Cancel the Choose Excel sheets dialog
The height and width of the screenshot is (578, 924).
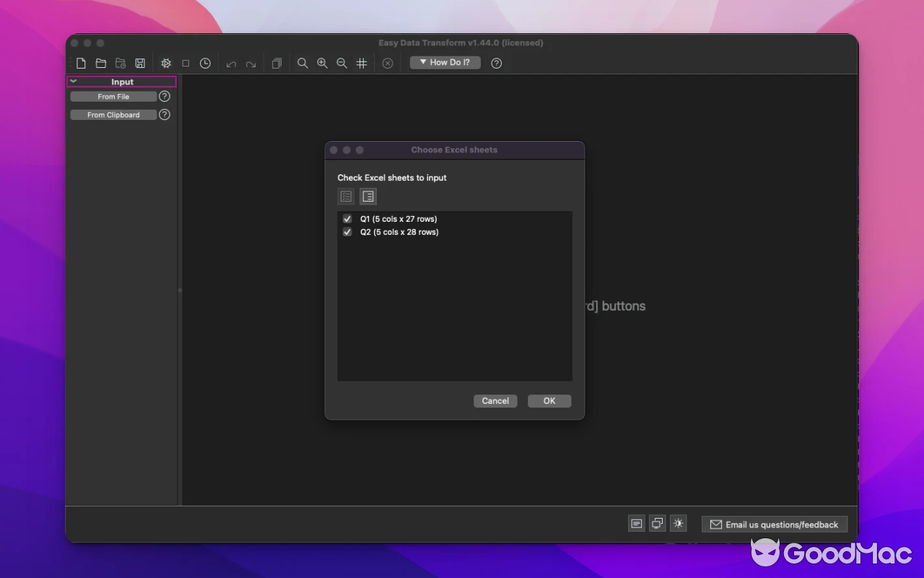tap(495, 401)
